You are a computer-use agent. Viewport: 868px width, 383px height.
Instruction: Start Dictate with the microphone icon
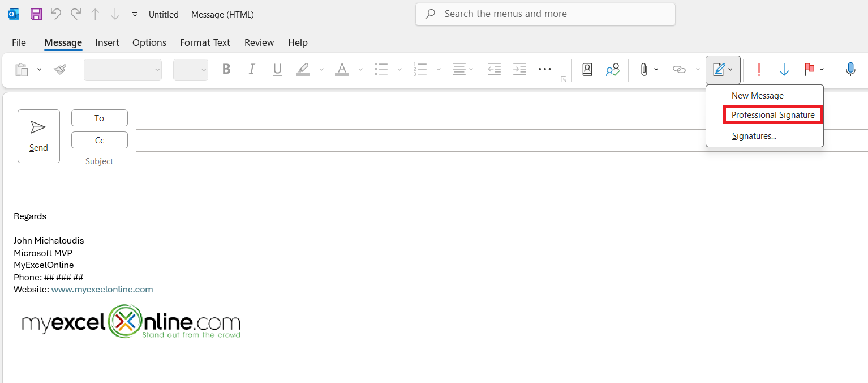coord(850,69)
